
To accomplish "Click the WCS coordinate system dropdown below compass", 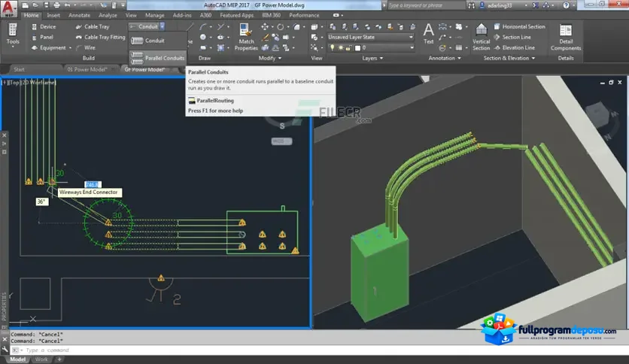I will pos(281,141).
